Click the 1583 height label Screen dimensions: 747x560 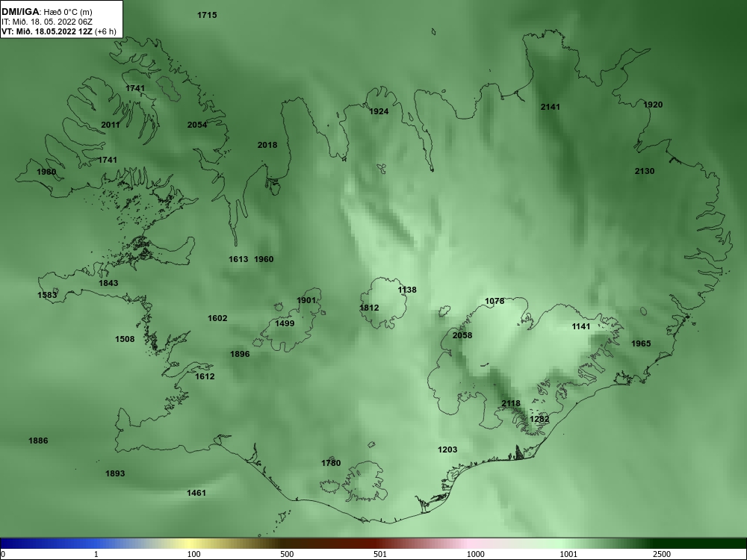47,295
